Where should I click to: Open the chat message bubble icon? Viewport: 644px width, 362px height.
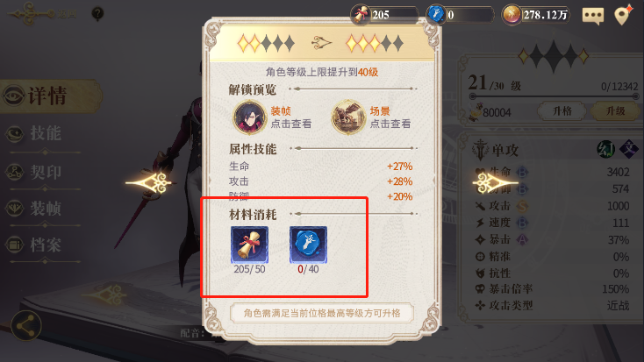(x=592, y=16)
